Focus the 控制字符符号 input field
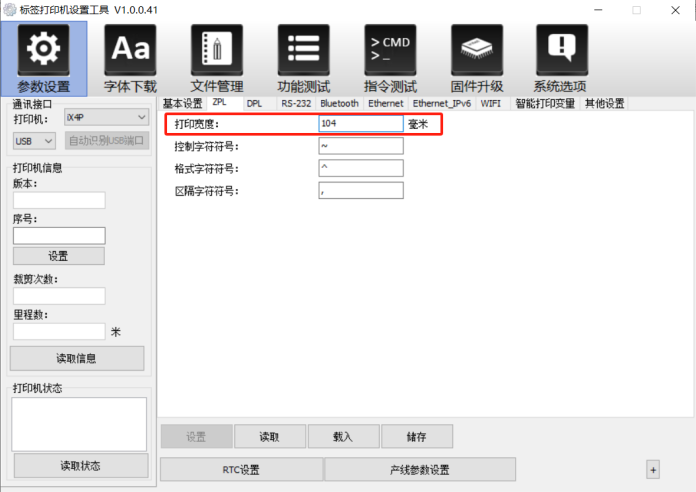This screenshot has height=492, width=696. pyautogui.click(x=361, y=146)
